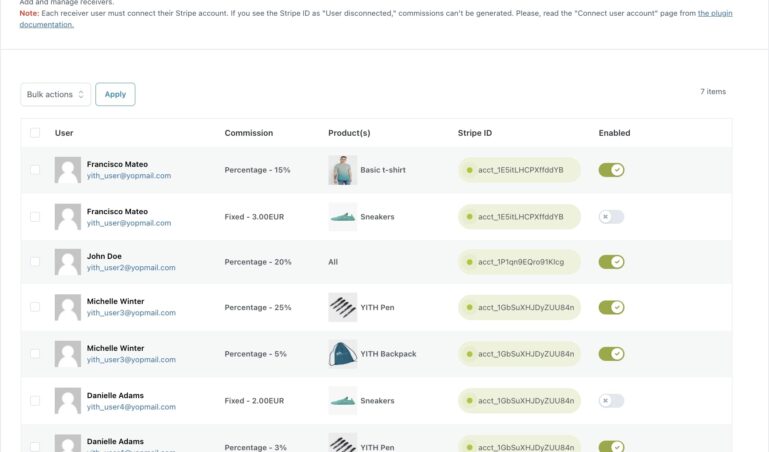769x452 pixels.
Task: Click John Doe's avatar icon
Action: click(68, 262)
